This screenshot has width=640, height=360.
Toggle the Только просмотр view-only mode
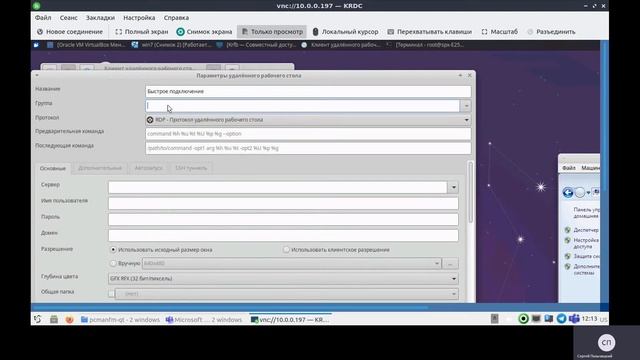point(272,32)
